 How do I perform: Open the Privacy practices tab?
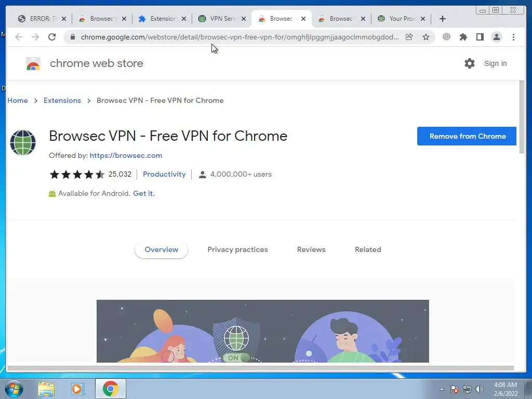point(237,250)
